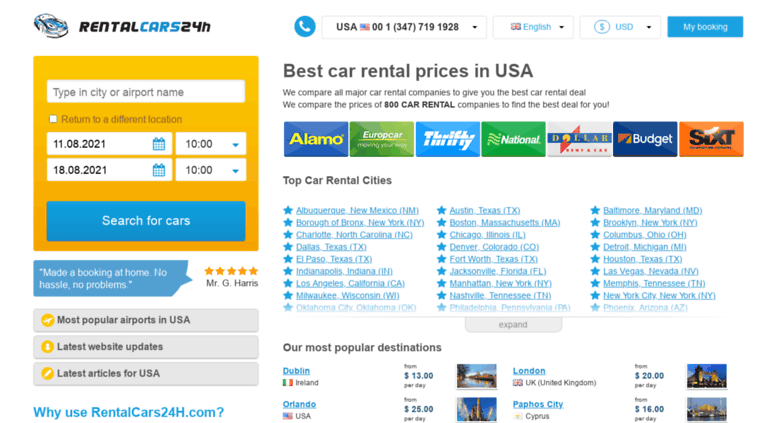
Task: Click the pick-up date field 11.08.2021
Action: pyautogui.click(x=110, y=144)
